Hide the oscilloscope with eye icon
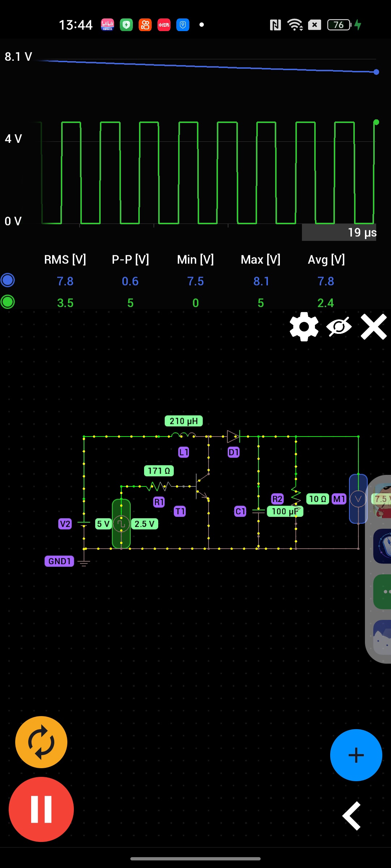391x868 pixels. (x=339, y=327)
